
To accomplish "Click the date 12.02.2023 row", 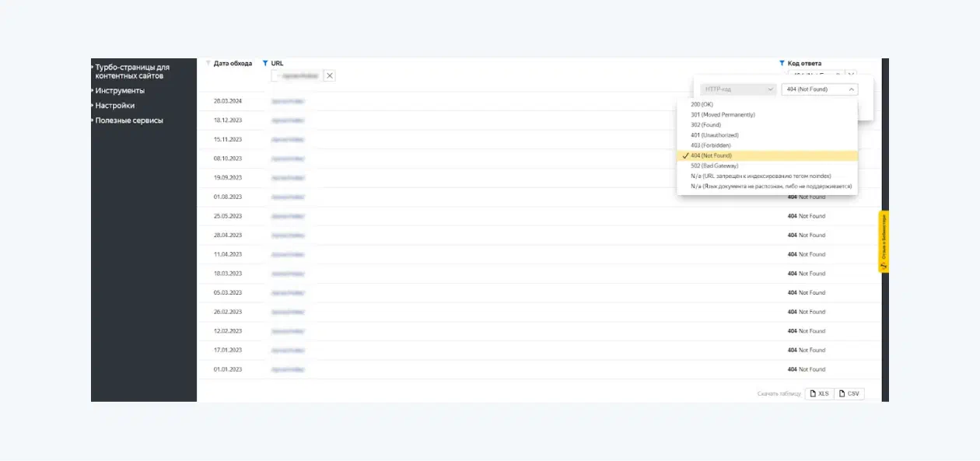I will (228, 331).
